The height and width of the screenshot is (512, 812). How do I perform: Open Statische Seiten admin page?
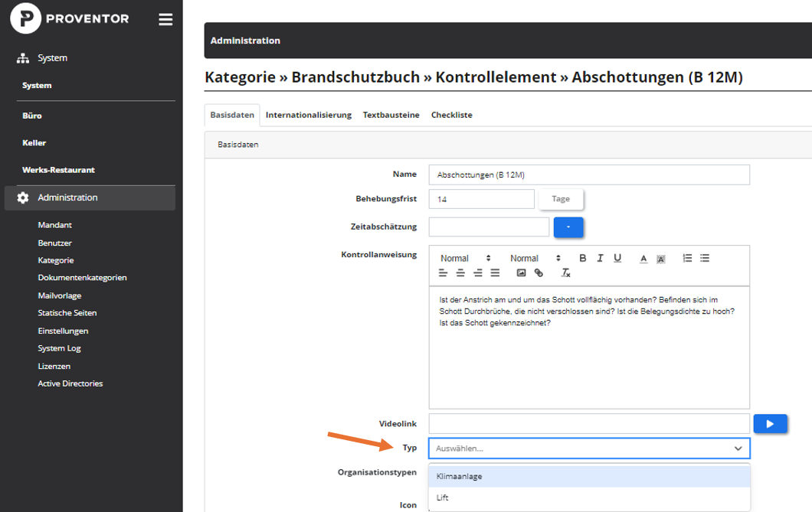point(67,313)
